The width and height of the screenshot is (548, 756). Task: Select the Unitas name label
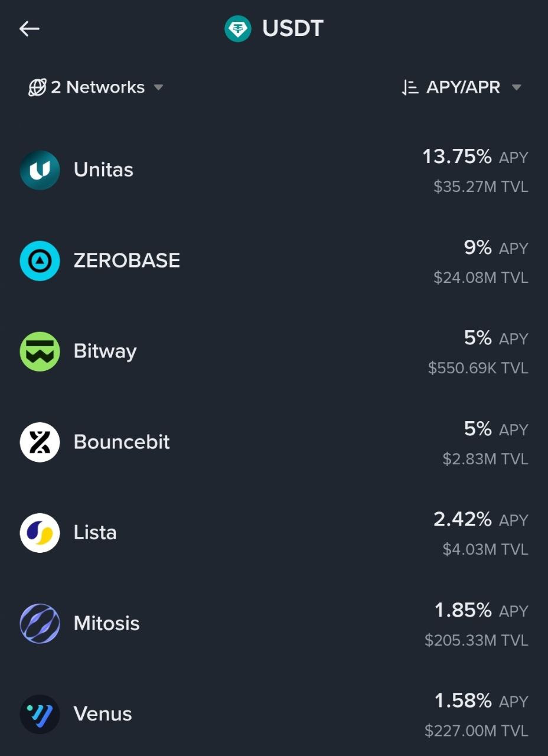coord(103,170)
